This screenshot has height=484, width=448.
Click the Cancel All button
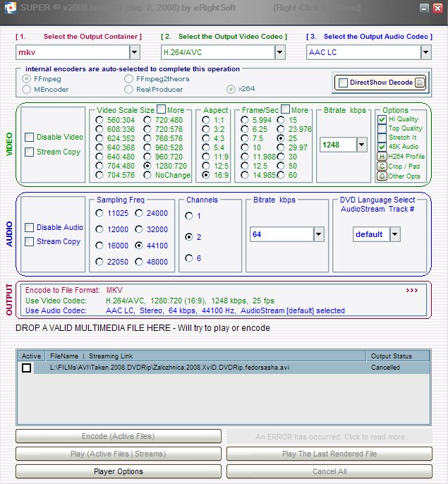point(329,471)
